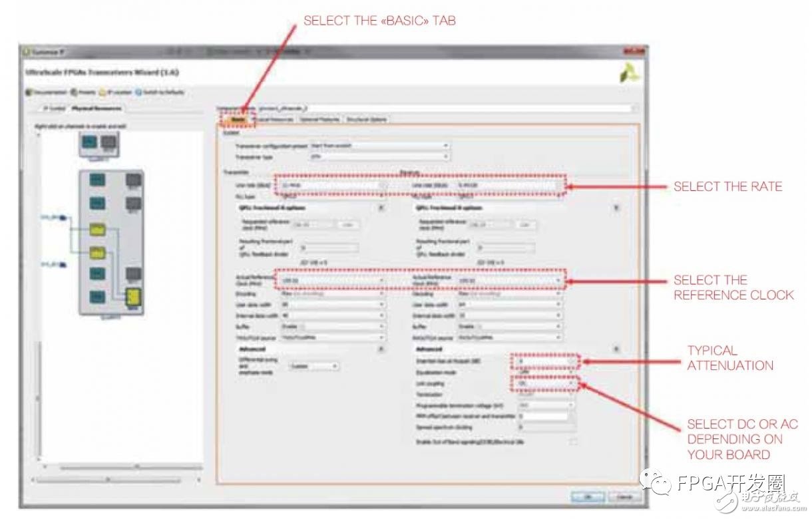Open transmitter Actual Reference Clock dropdown

pyautogui.click(x=333, y=281)
